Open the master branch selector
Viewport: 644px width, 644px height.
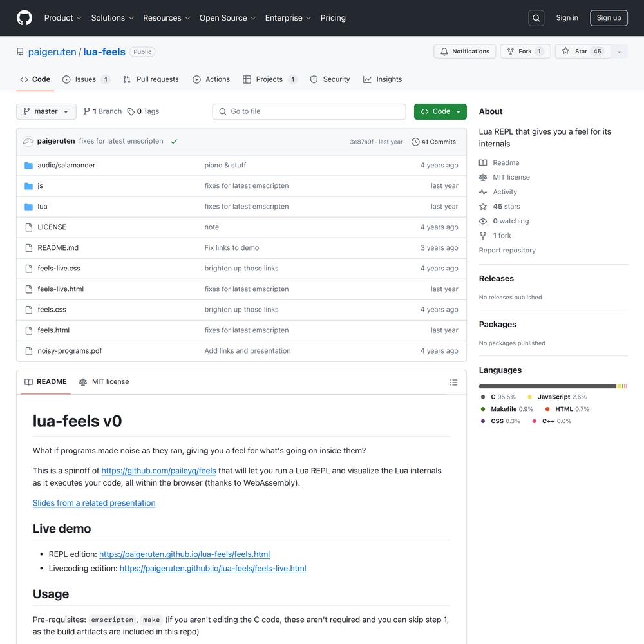(x=46, y=111)
